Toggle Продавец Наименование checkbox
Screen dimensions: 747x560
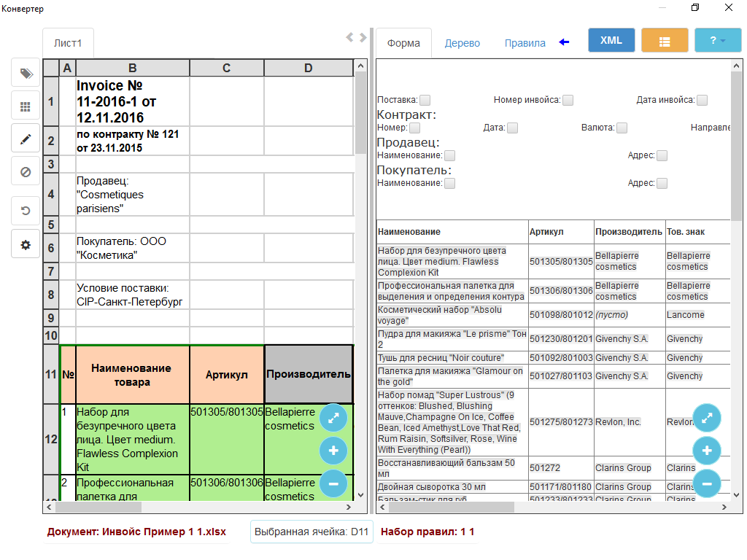point(449,155)
